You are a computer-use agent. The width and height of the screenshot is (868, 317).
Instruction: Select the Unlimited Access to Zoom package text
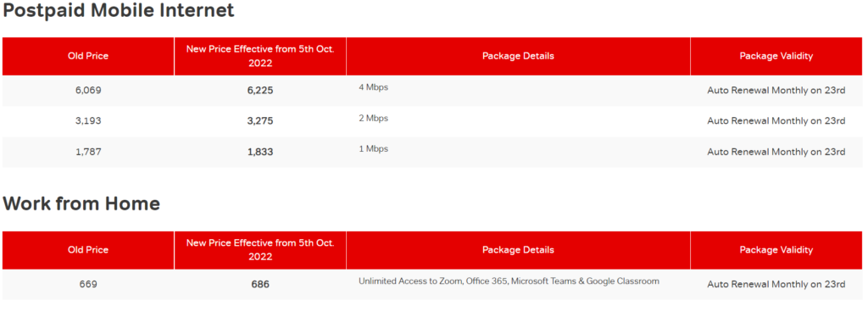(509, 281)
